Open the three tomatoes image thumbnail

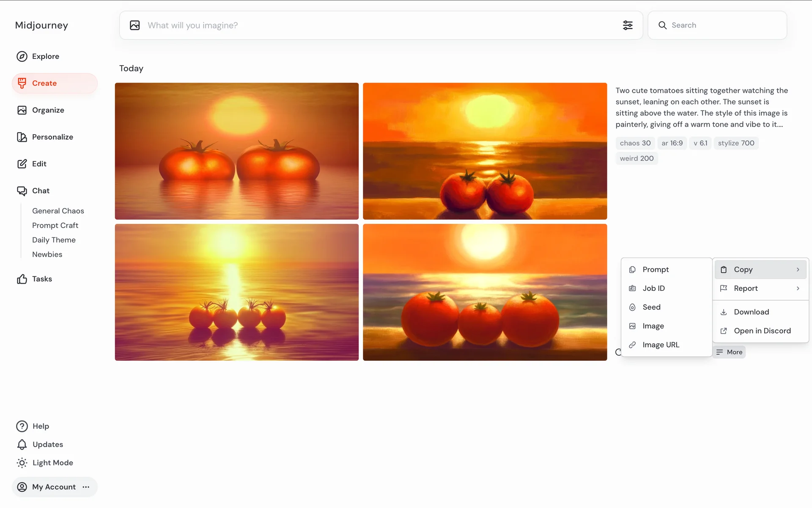[x=485, y=293]
